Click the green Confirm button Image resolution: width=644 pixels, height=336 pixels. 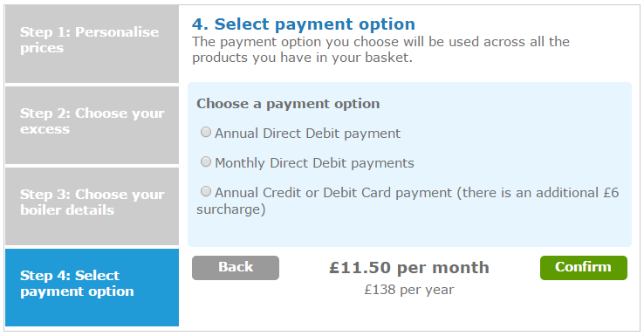(x=584, y=268)
